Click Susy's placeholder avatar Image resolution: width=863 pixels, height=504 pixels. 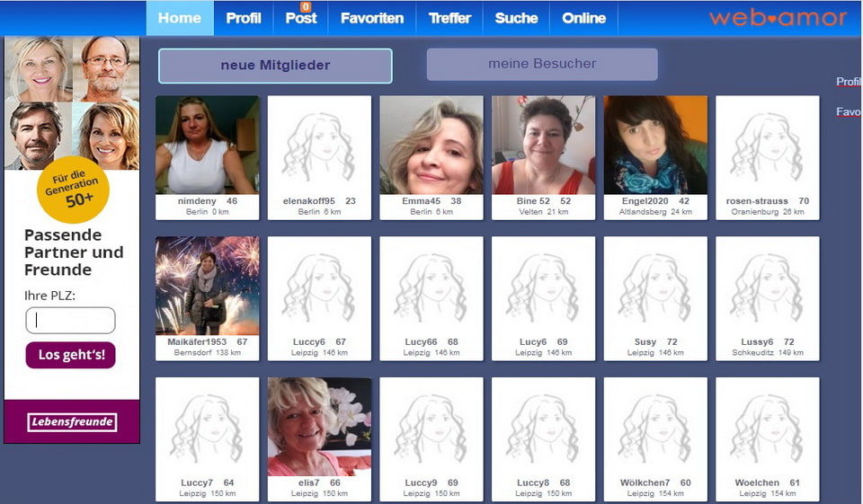coord(654,286)
